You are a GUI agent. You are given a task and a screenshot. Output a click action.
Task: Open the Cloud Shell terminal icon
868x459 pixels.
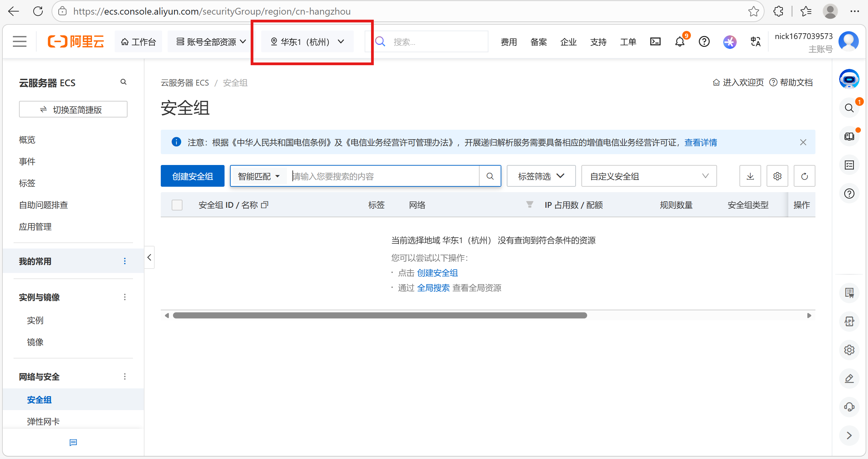pos(655,41)
